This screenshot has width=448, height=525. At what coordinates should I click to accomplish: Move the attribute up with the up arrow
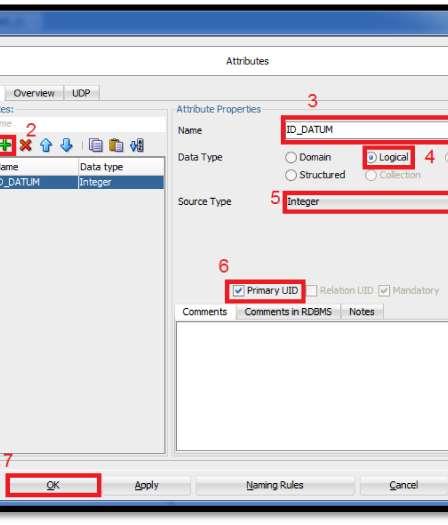pyautogui.click(x=46, y=145)
